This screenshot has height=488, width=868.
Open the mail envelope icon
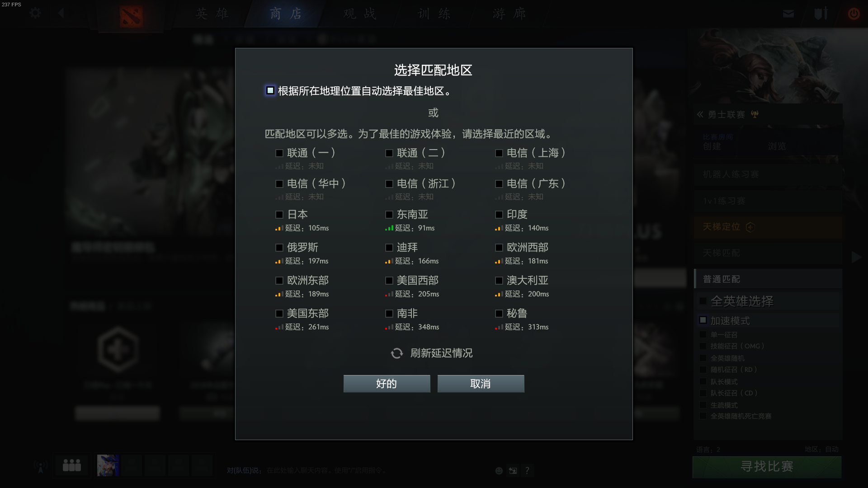(788, 14)
